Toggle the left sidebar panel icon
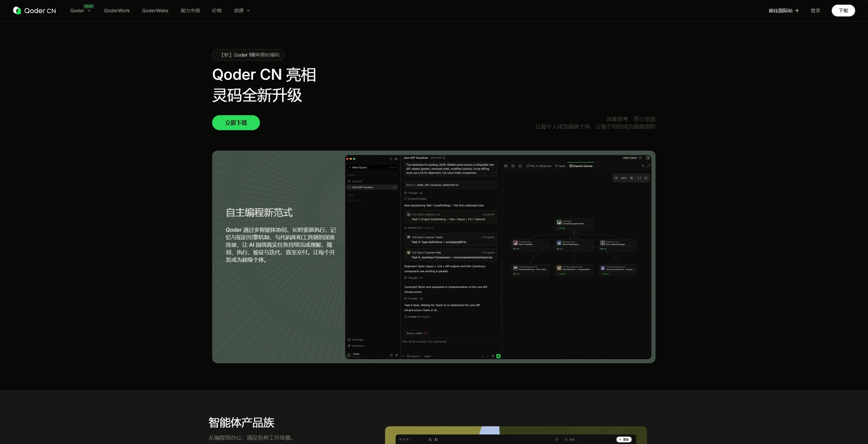868x444 pixels. click(396, 159)
